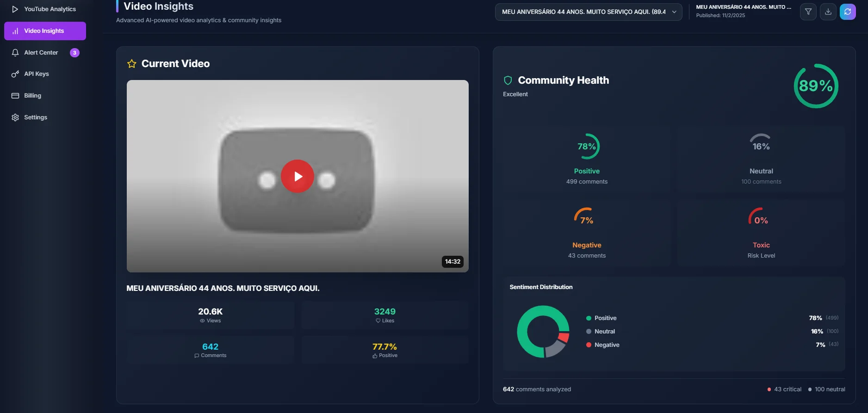Click the Neutral legend gray dot

(x=589, y=332)
